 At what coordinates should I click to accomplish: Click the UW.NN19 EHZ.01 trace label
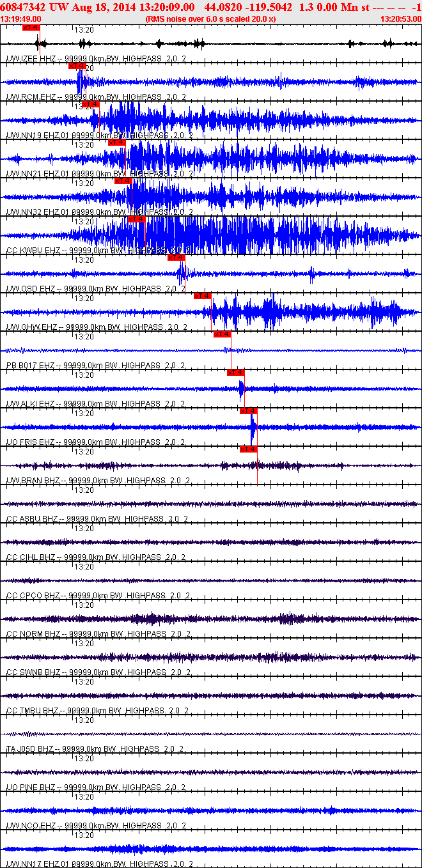point(38,135)
